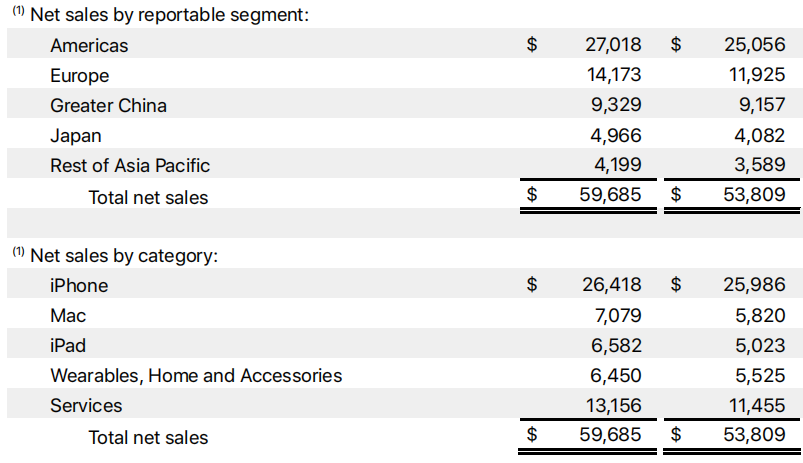Click the Wearables, Home and Accessories label
The image size is (803, 463).
(x=196, y=375)
